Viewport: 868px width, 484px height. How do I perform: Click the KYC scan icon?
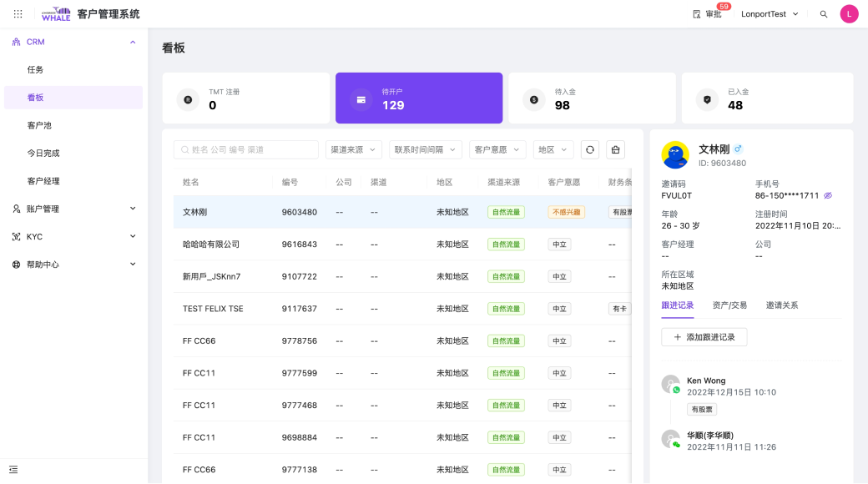pos(16,236)
